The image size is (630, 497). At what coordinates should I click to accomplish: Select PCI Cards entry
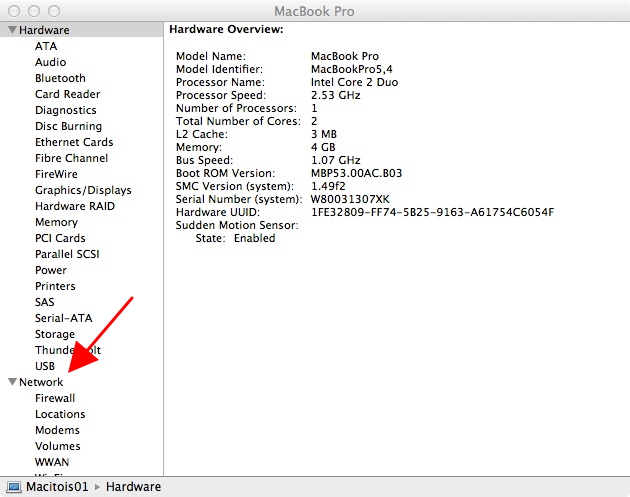click(x=60, y=238)
